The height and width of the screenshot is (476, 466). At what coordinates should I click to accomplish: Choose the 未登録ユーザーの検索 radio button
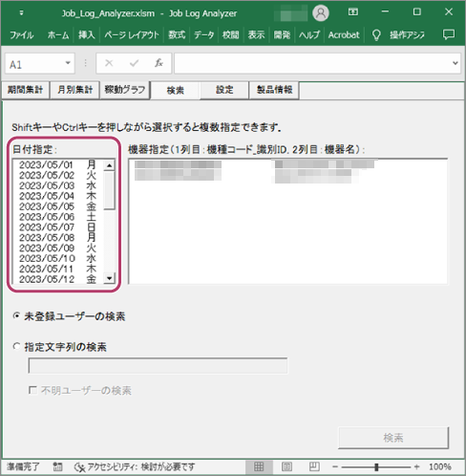(16, 315)
